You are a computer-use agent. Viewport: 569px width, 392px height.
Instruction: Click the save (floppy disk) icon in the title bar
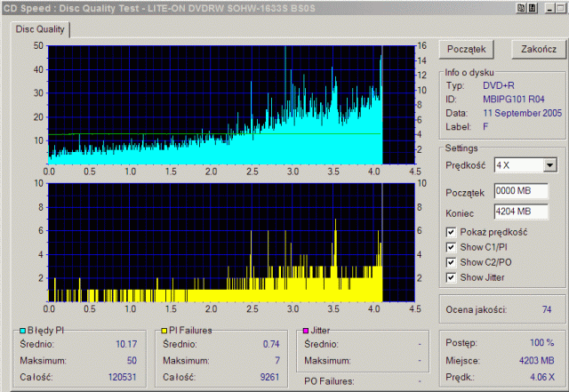533,8
